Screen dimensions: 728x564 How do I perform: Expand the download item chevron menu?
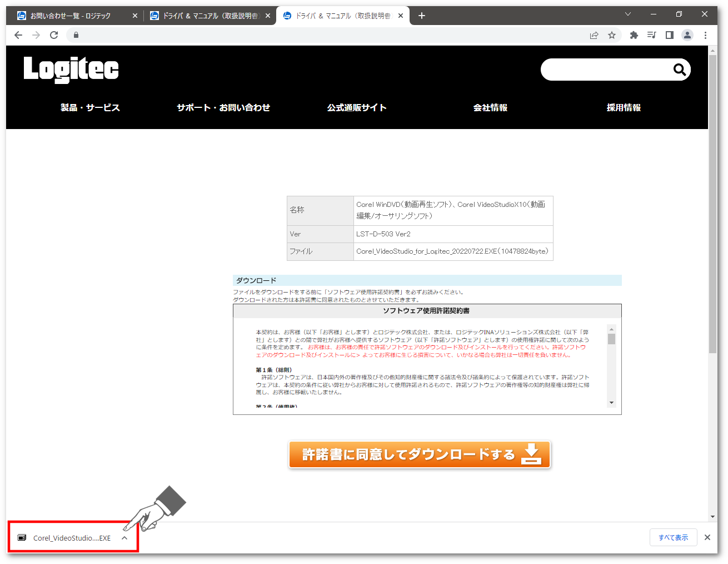point(124,538)
